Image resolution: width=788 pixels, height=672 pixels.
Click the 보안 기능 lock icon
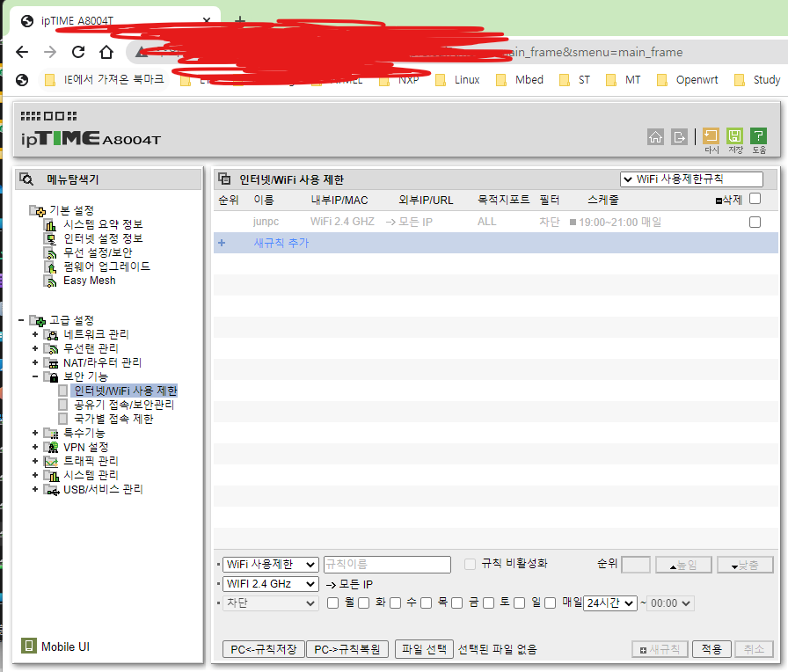tap(51, 377)
